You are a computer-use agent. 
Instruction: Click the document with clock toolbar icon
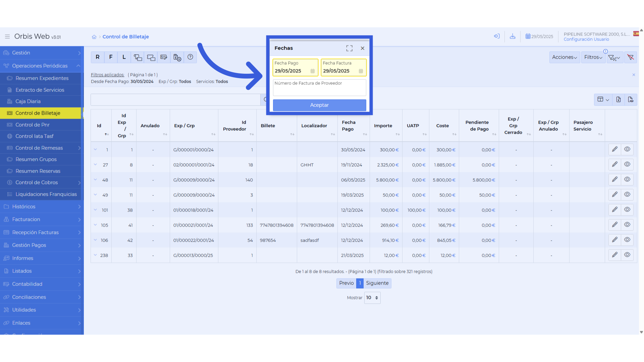click(177, 57)
